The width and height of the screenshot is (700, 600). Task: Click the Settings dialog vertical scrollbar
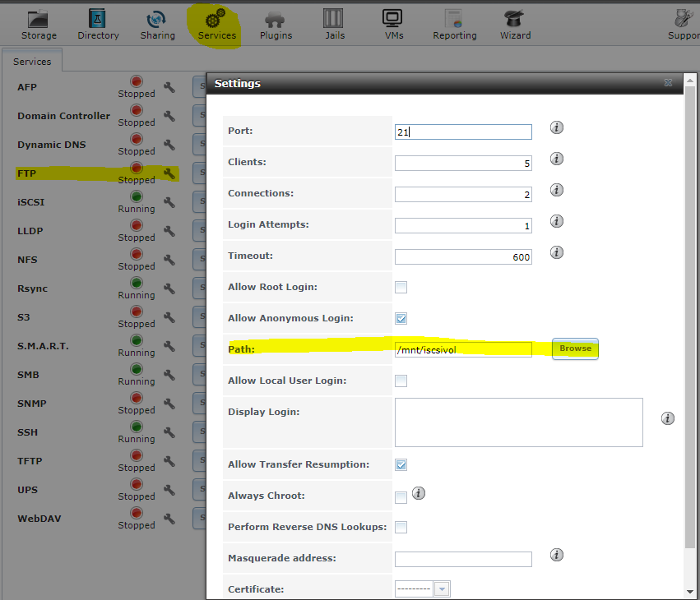[x=689, y=329]
